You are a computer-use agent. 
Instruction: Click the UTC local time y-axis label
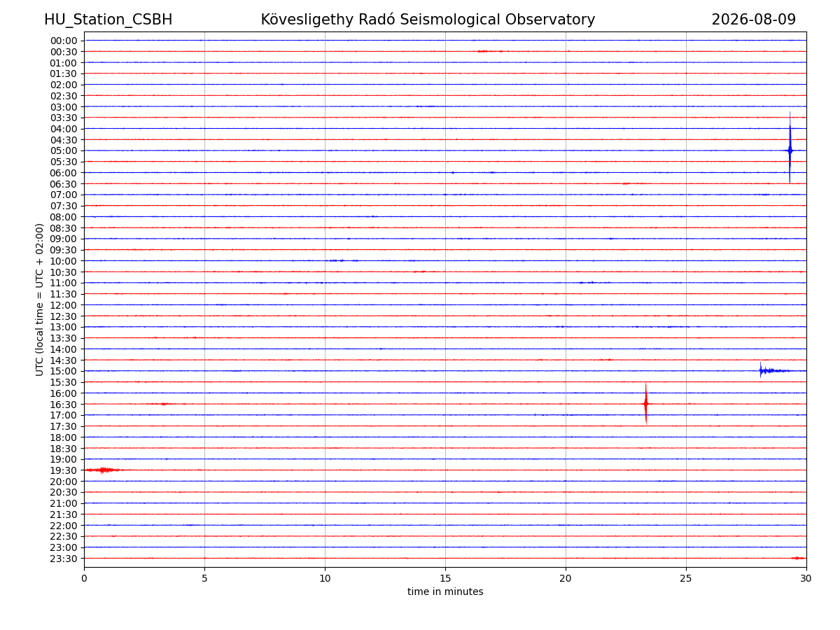coord(40,300)
